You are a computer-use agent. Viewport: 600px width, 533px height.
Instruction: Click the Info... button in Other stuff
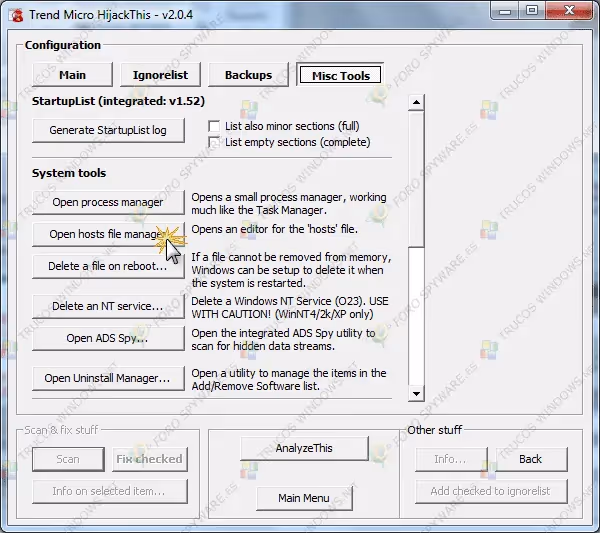(452, 459)
